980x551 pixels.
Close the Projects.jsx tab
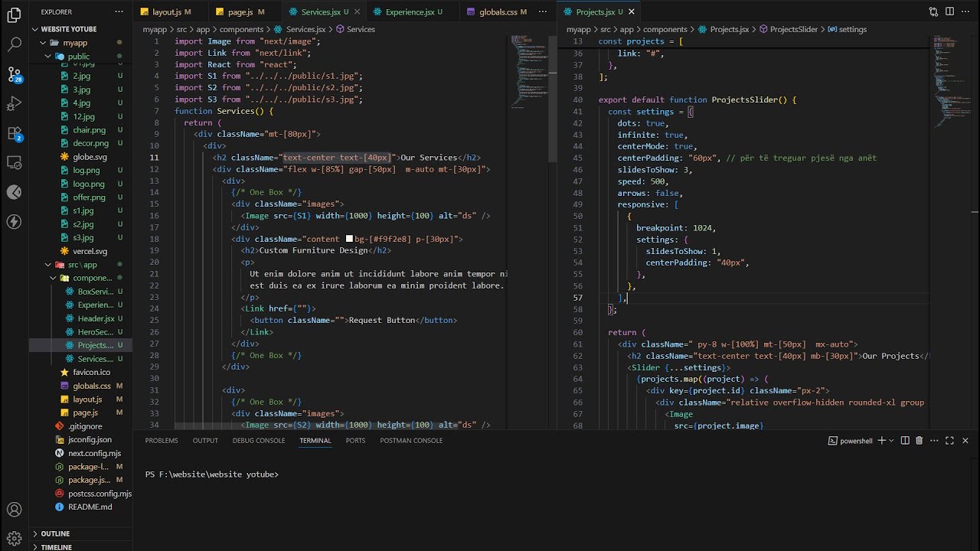tap(632, 12)
